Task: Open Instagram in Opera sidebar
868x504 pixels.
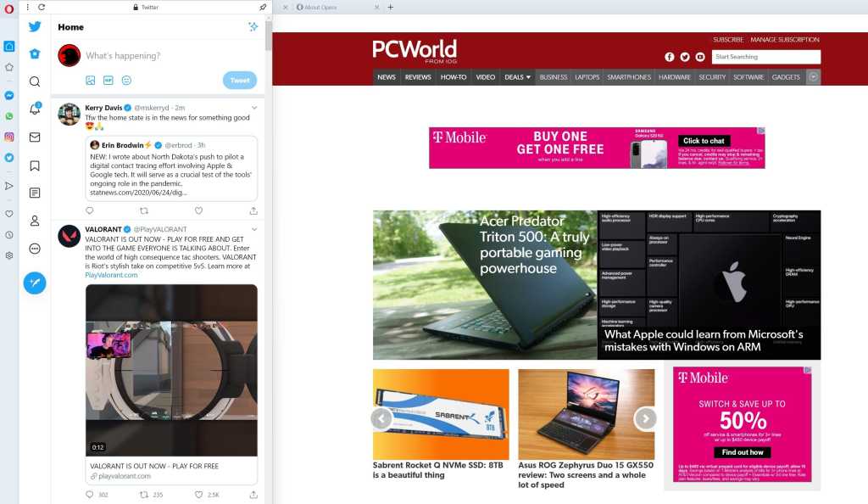Action: pos(8,137)
